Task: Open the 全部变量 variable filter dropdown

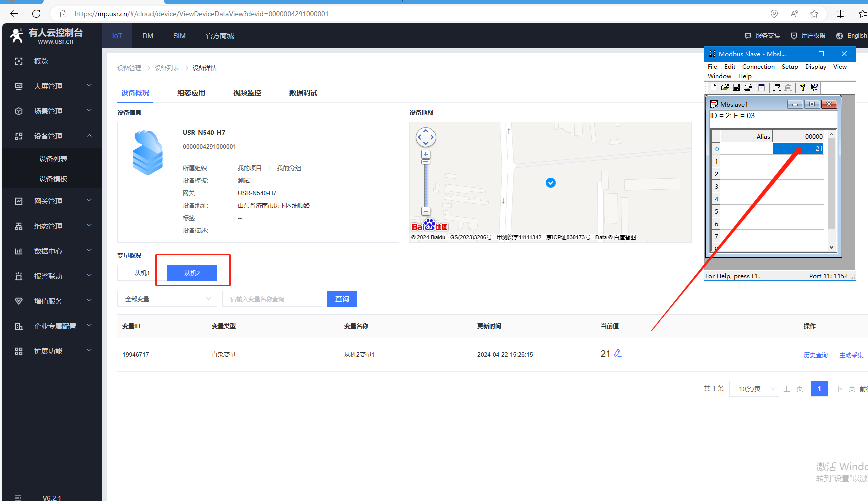Action: tap(167, 299)
